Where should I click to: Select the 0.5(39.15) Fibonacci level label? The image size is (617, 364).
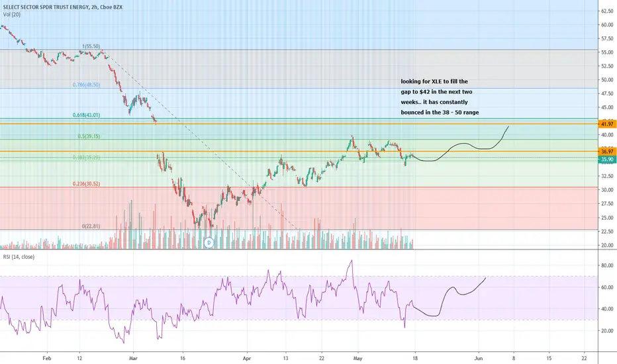[89, 136]
